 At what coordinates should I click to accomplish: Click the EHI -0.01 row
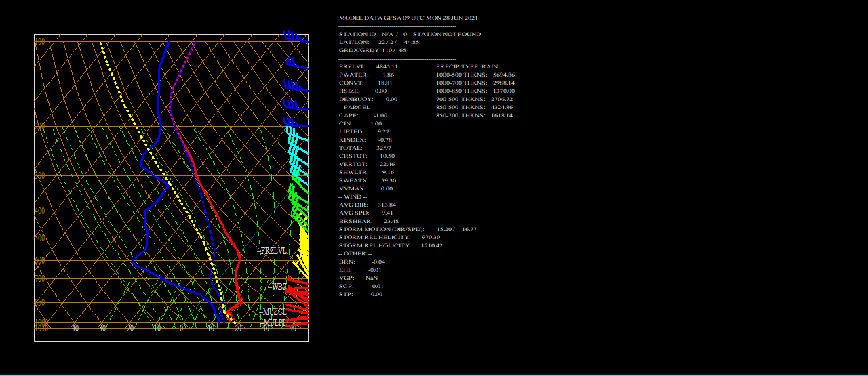360,270
